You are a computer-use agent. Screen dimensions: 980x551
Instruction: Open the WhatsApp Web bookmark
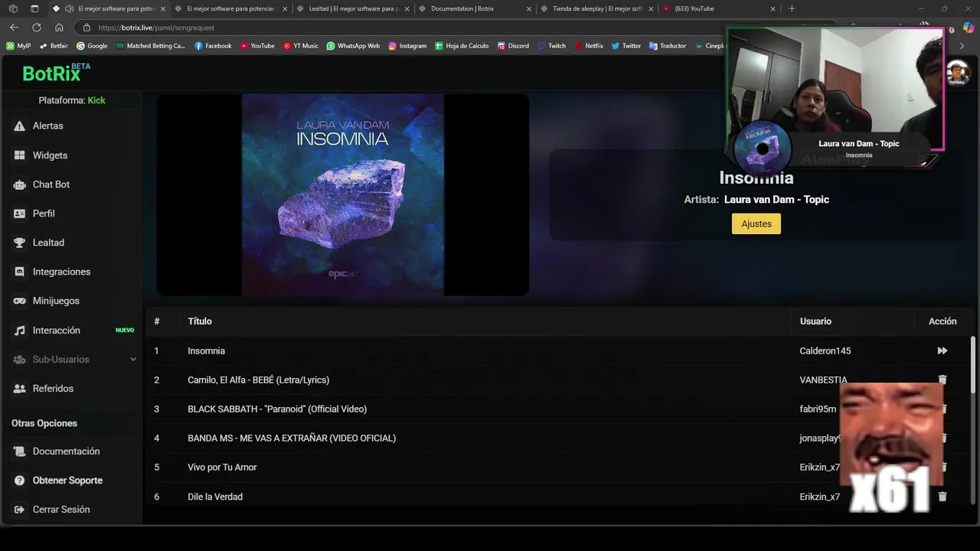pyautogui.click(x=353, y=46)
